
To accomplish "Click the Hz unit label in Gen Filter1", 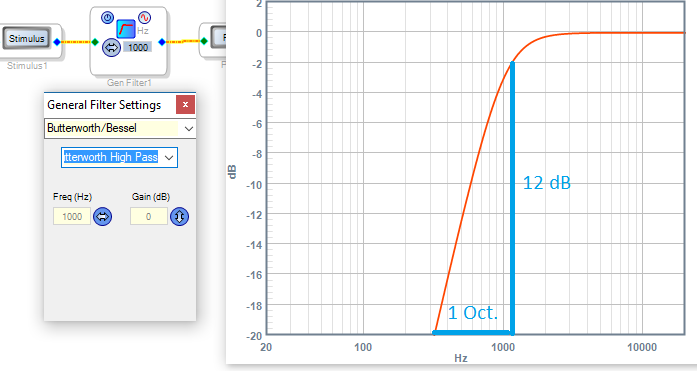I will (143, 31).
